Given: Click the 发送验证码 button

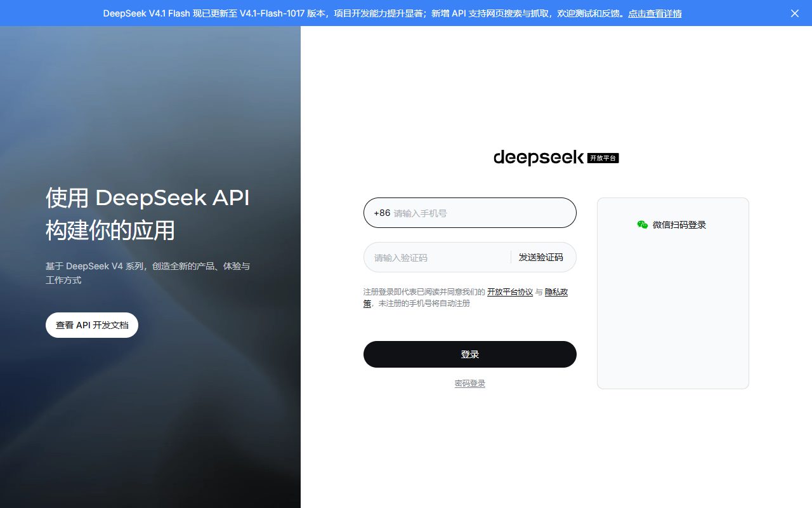Looking at the screenshot, I should coord(540,257).
